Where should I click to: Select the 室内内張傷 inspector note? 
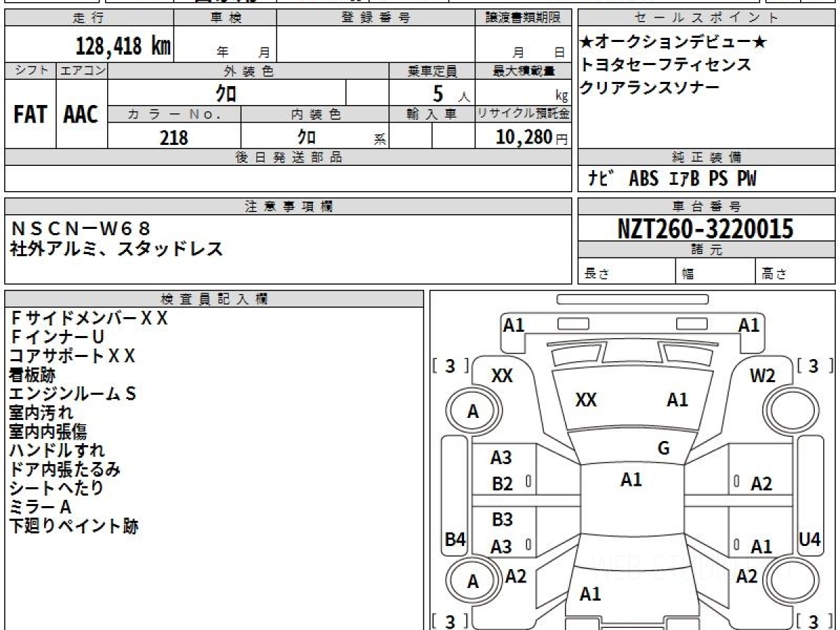[48, 432]
